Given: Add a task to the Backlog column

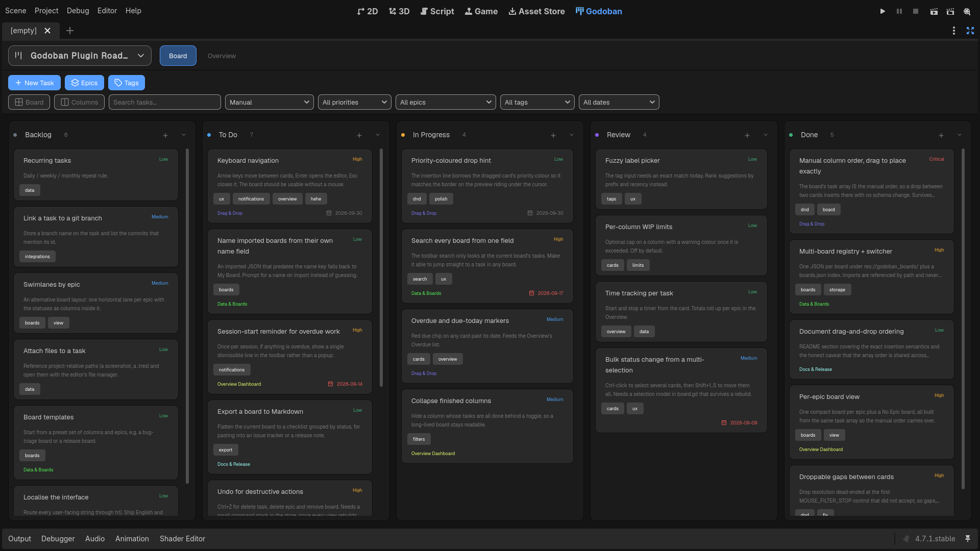Looking at the screenshot, I should point(165,135).
